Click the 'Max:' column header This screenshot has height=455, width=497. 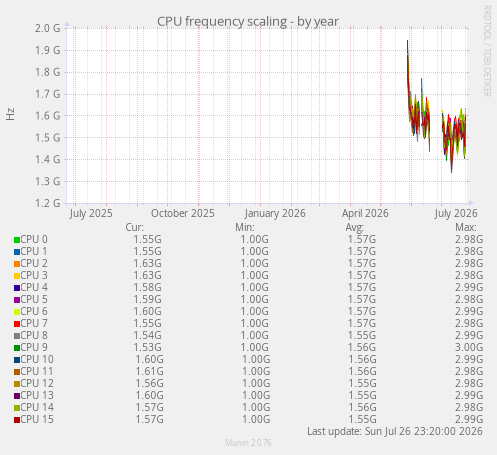(466, 227)
